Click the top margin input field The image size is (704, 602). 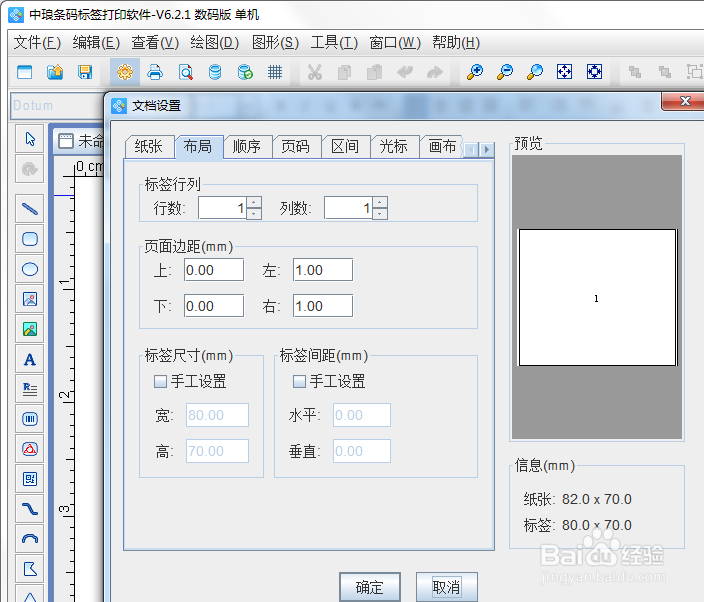coord(214,270)
